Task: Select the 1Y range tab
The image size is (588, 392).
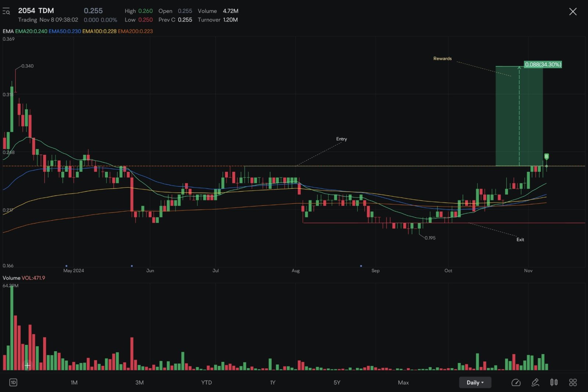Action: pyautogui.click(x=273, y=382)
